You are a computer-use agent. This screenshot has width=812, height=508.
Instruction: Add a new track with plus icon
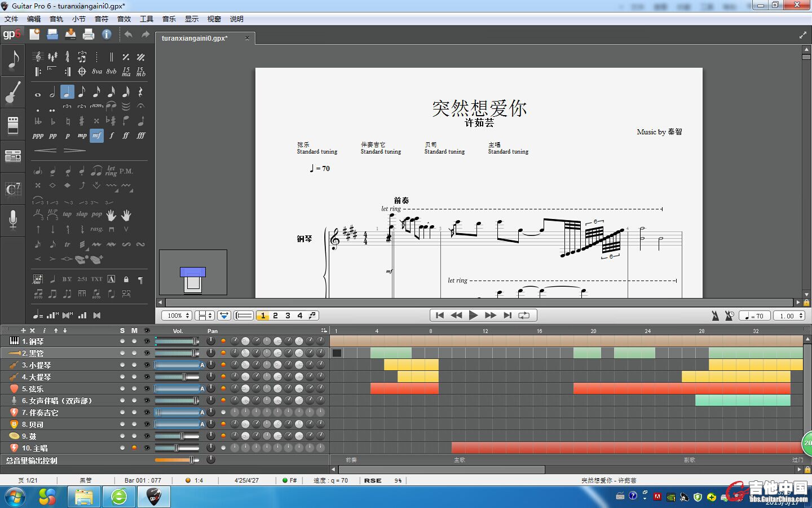[23, 330]
